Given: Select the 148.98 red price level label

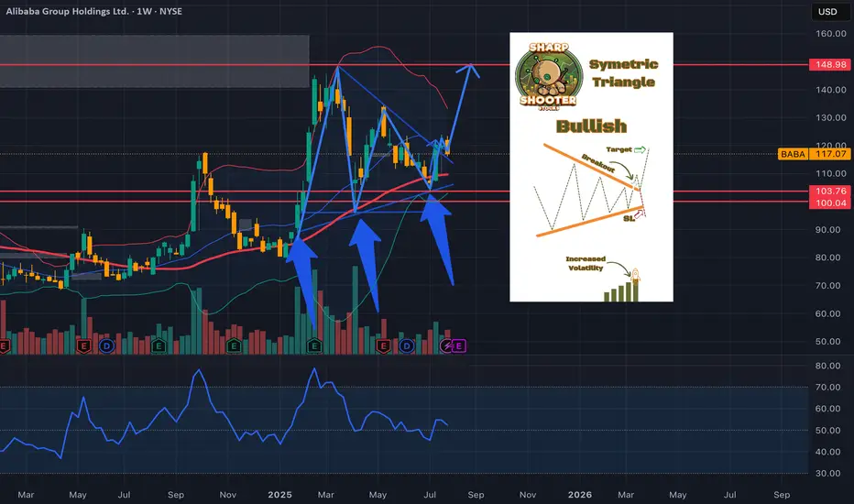Looking at the screenshot, I should pos(830,64).
